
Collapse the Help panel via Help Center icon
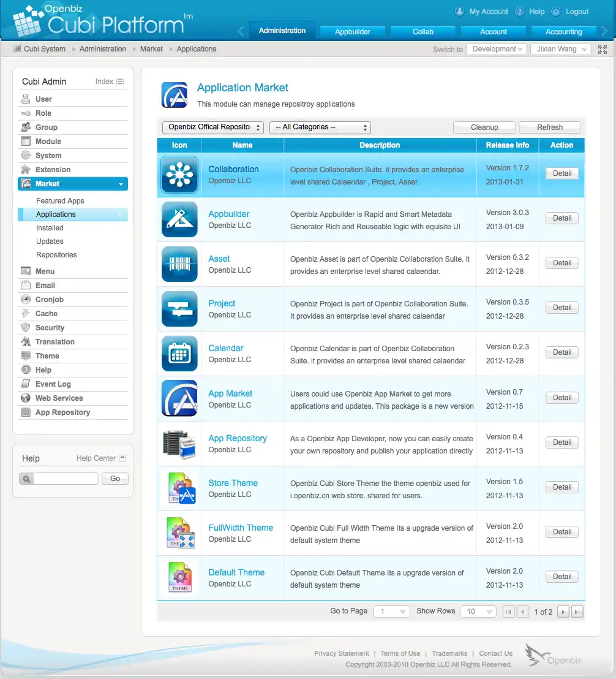122,458
